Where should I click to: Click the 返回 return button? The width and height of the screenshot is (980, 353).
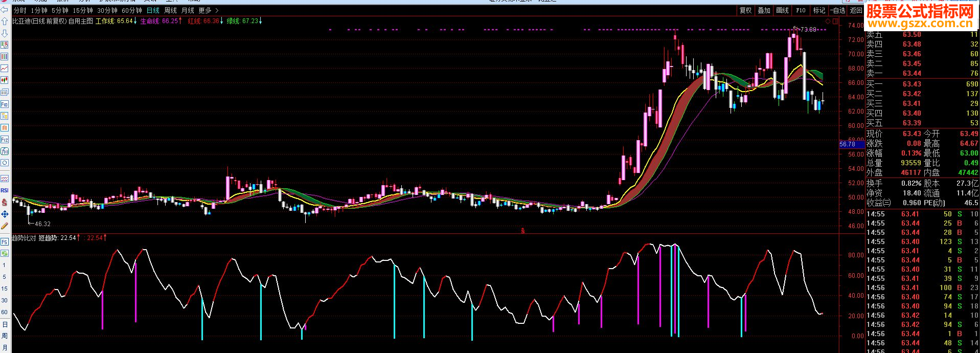pyautogui.click(x=856, y=10)
